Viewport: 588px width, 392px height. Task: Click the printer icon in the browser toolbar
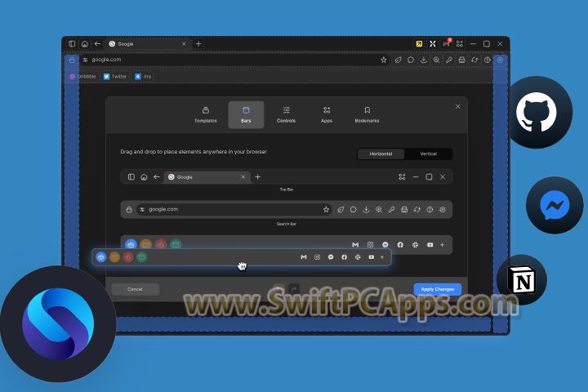pyautogui.click(x=462, y=60)
